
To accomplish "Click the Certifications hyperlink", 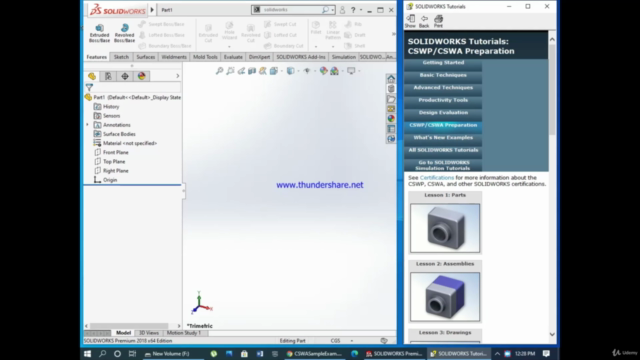I will [436, 178].
